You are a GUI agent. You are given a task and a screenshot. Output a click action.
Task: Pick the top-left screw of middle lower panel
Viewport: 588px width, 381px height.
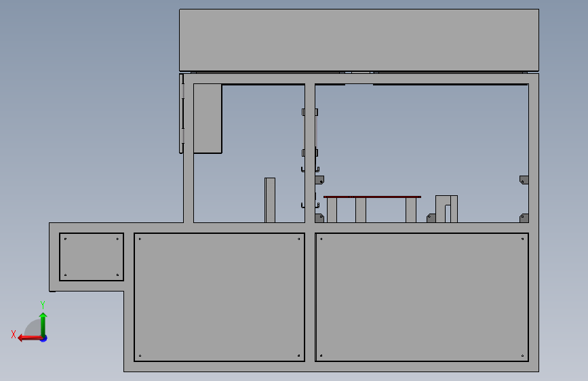(140, 239)
